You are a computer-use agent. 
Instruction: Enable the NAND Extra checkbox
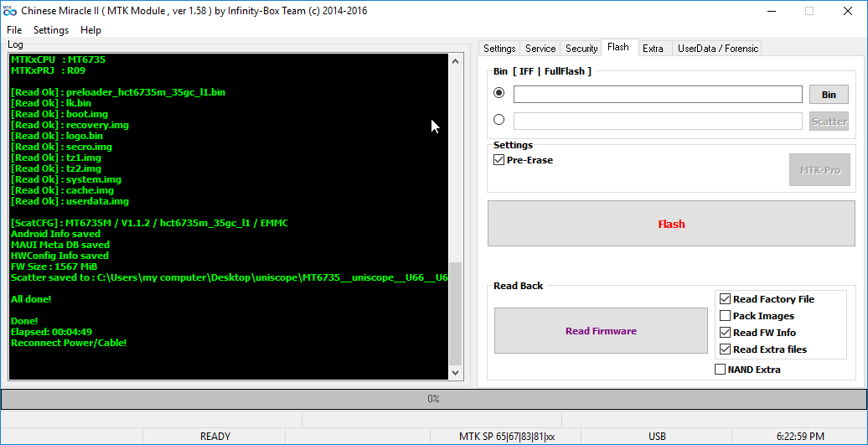tap(721, 370)
